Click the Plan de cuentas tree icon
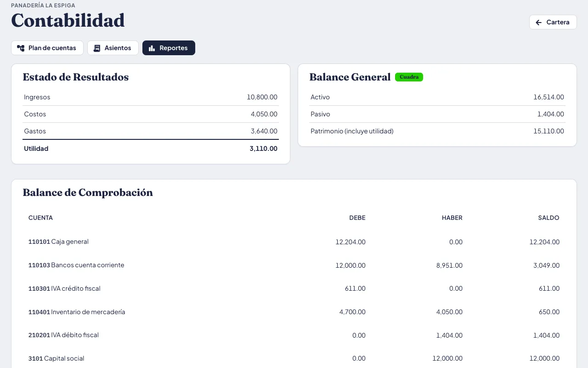 coord(21,48)
